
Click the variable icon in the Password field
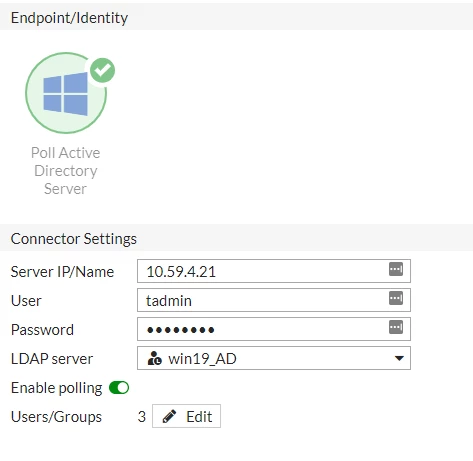click(396, 327)
